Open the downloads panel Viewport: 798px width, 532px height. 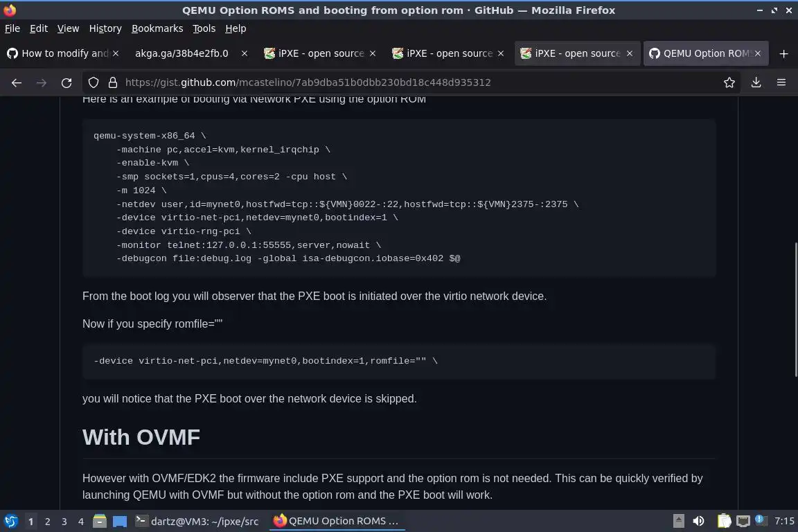(x=756, y=82)
